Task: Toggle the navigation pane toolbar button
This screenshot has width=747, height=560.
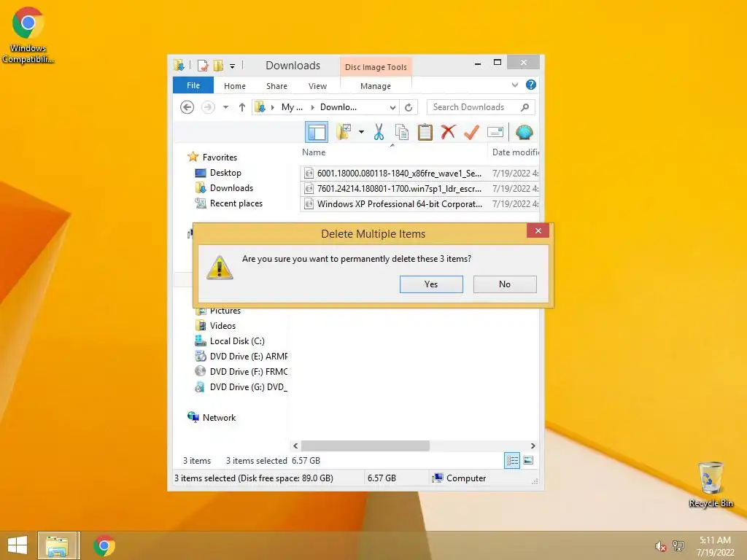Action: 317,132
